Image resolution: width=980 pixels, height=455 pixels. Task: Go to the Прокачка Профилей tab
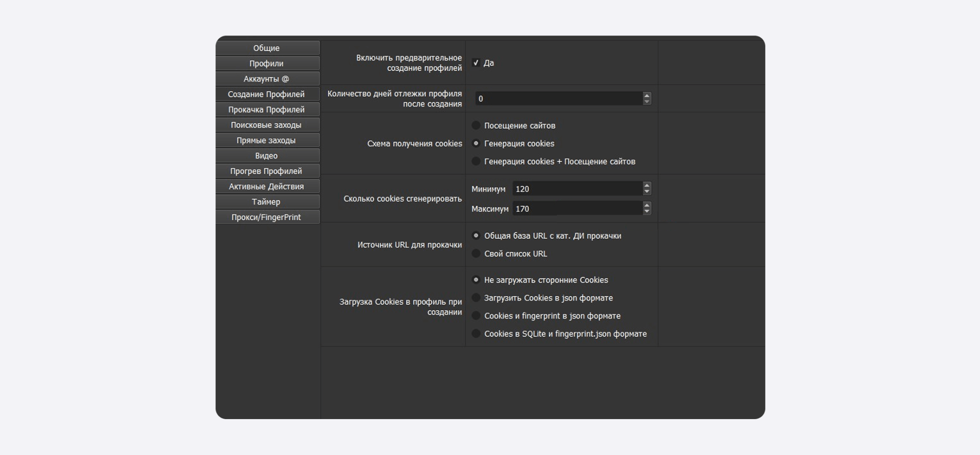(x=267, y=109)
